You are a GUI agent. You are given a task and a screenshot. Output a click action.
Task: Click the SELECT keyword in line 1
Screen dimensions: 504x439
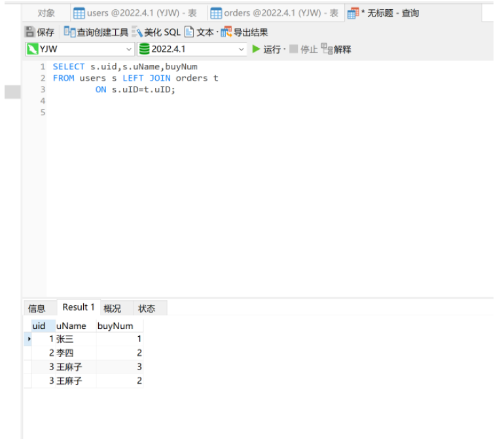click(69, 67)
